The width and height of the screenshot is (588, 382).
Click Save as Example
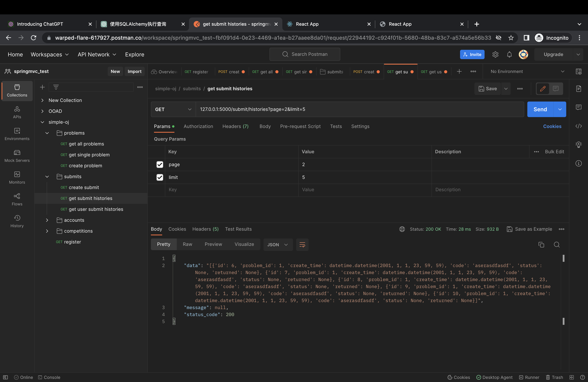(529, 229)
